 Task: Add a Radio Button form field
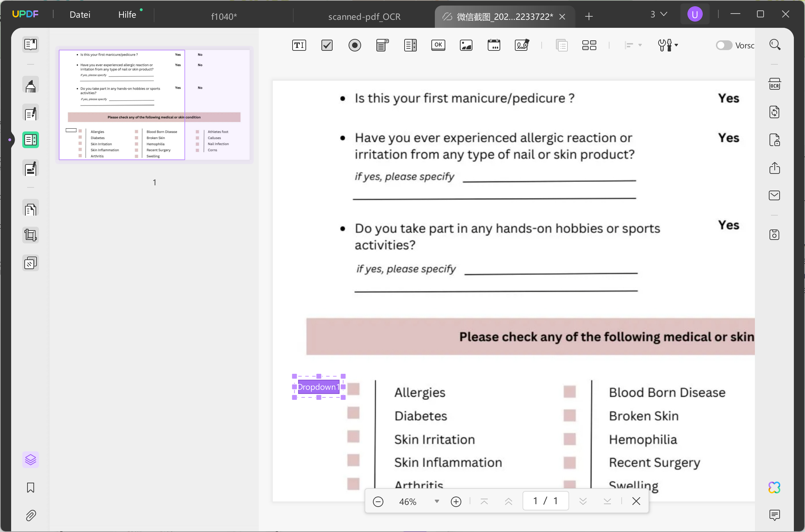click(x=354, y=45)
